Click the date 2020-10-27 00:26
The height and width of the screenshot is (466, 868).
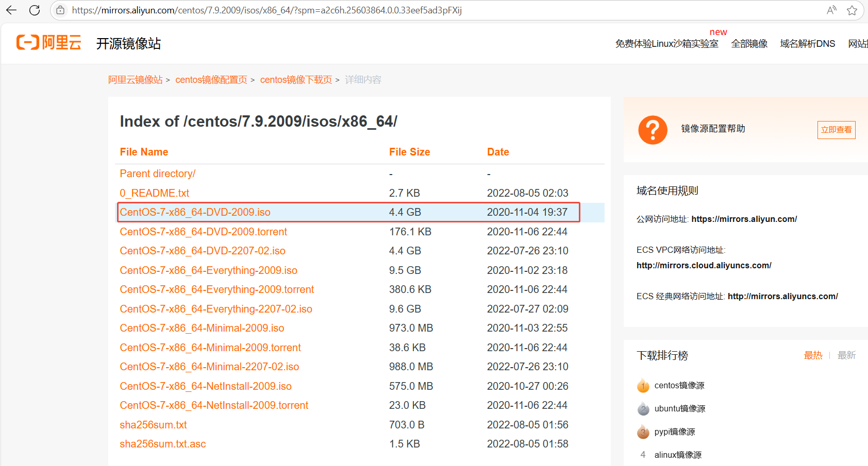(x=527, y=386)
